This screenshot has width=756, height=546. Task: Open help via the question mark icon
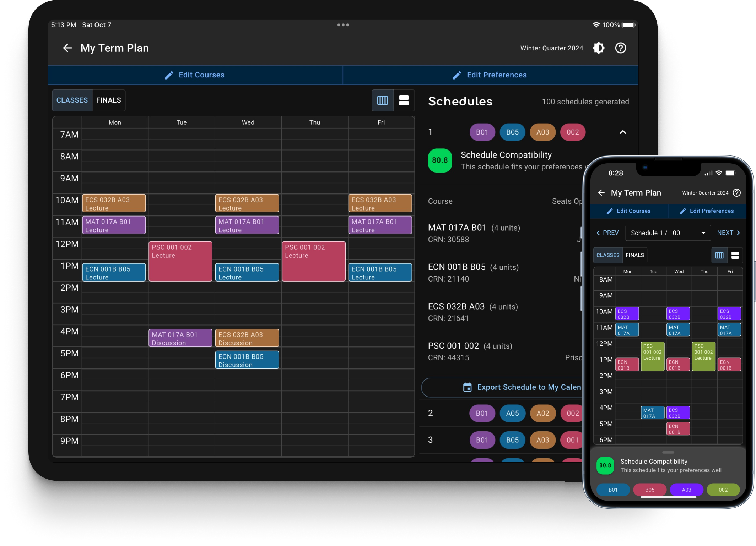(621, 48)
